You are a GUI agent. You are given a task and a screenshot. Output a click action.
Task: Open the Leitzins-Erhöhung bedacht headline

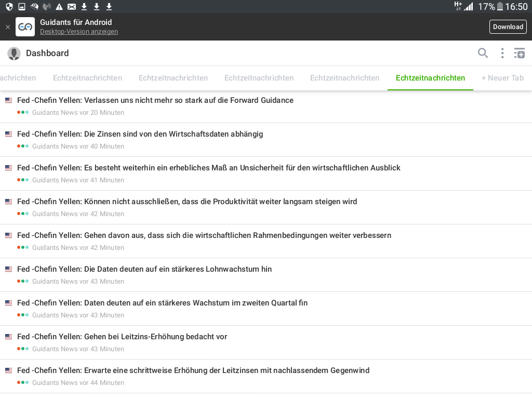pos(122,337)
